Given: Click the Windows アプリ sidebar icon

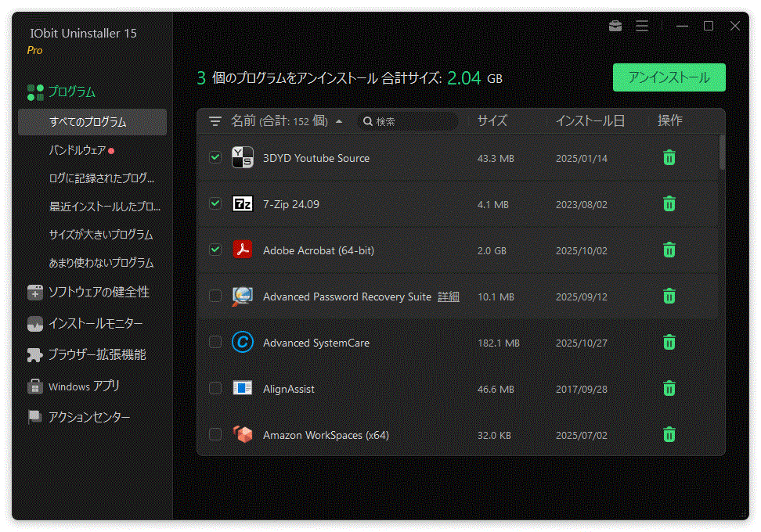Looking at the screenshot, I should pos(35,386).
